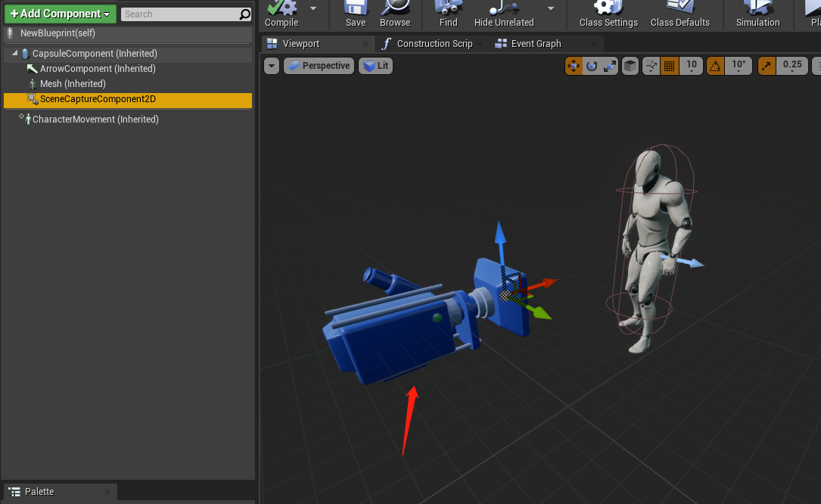Toggle rotation snapping
The image size is (821, 504).
tap(715, 66)
